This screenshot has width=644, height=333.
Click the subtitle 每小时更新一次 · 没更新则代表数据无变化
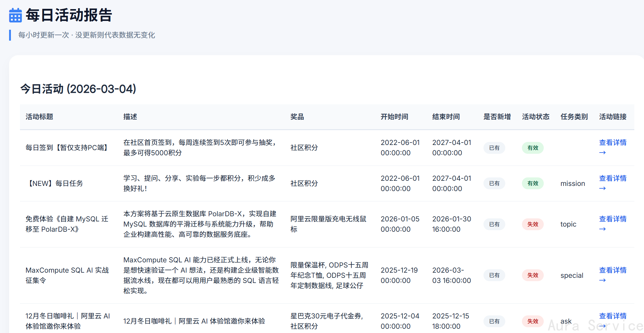tap(87, 35)
